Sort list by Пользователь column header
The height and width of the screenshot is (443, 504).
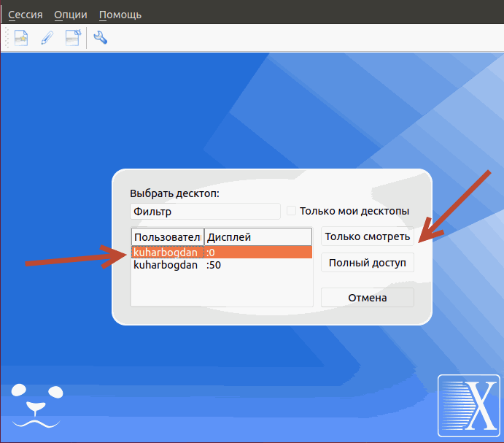[167, 237]
